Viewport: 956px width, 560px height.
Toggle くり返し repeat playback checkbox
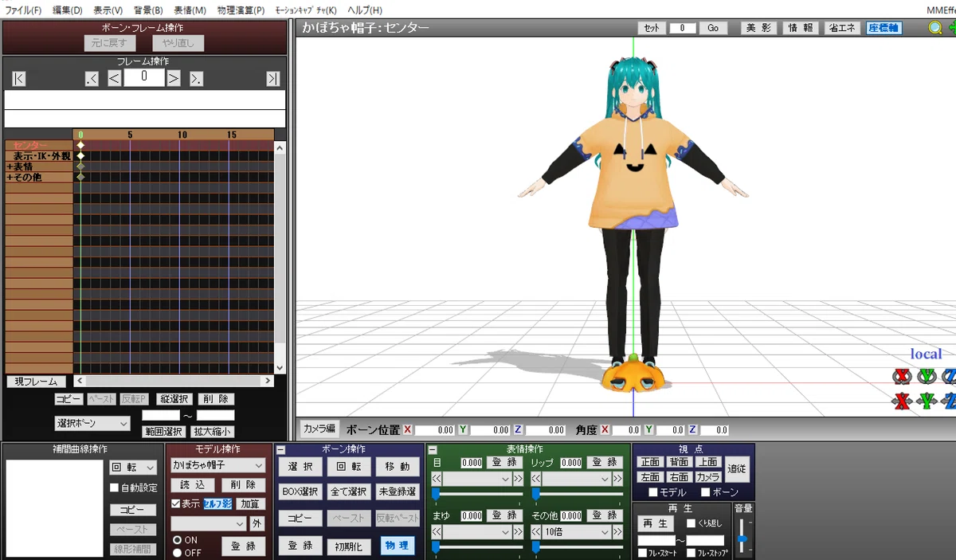click(x=692, y=523)
